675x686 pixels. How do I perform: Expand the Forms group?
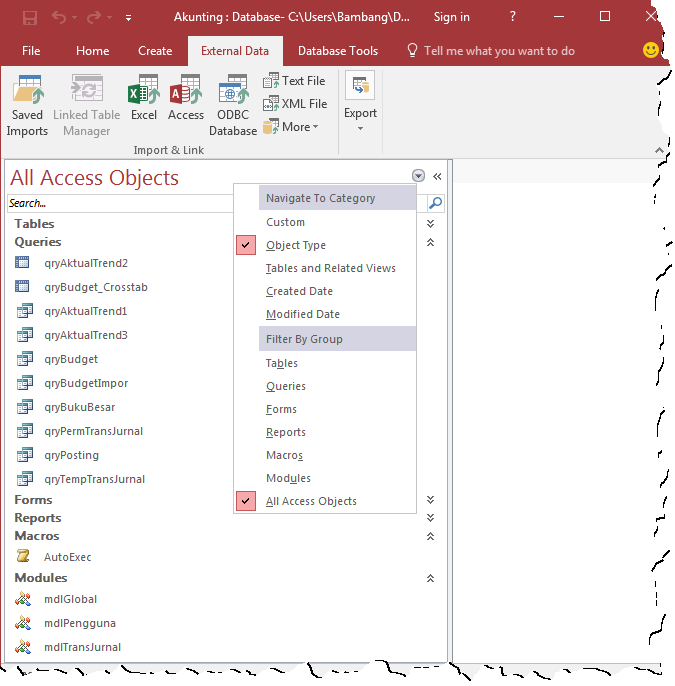point(430,500)
